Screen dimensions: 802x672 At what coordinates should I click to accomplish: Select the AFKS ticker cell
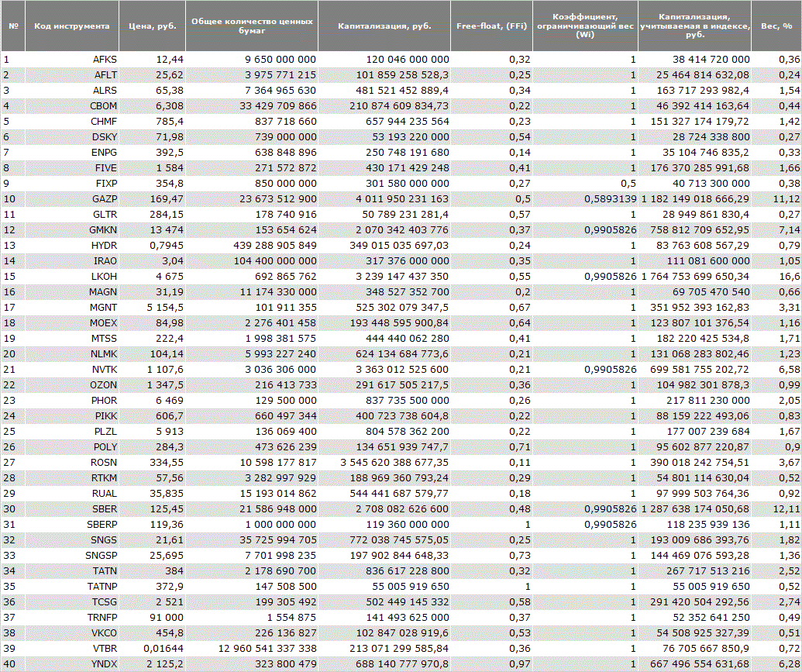pyautogui.click(x=72, y=60)
